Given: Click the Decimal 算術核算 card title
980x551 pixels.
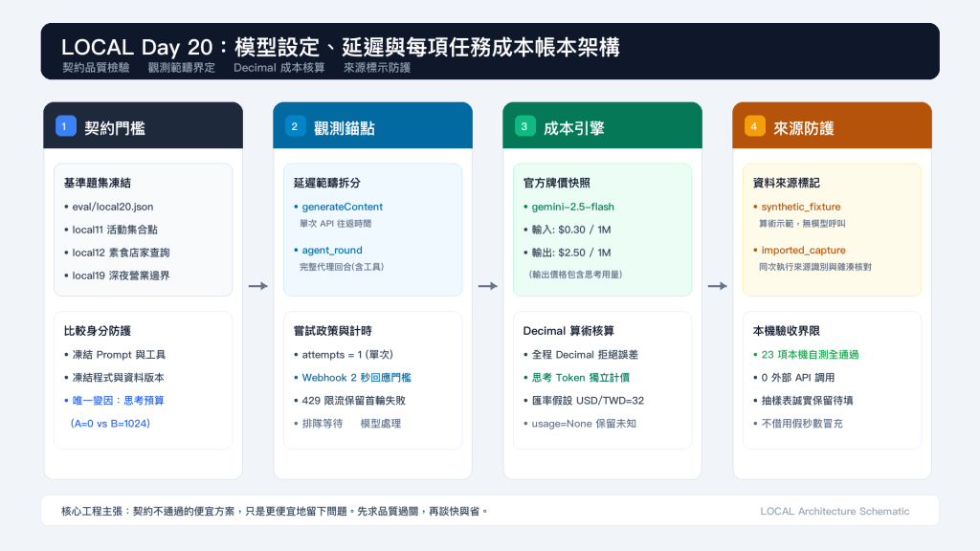Looking at the screenshot, I should (x=568, y=331).
